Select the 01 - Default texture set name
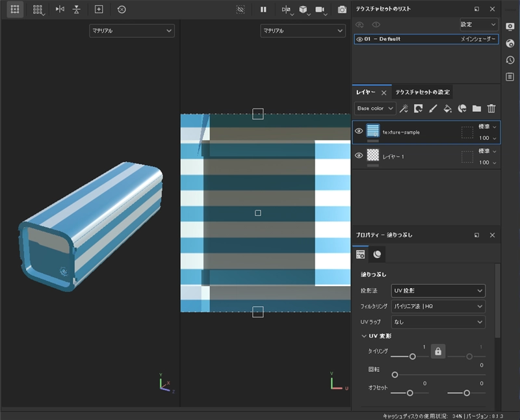The height and width of the screenshot is (420, 520). (x=382, y=39)
